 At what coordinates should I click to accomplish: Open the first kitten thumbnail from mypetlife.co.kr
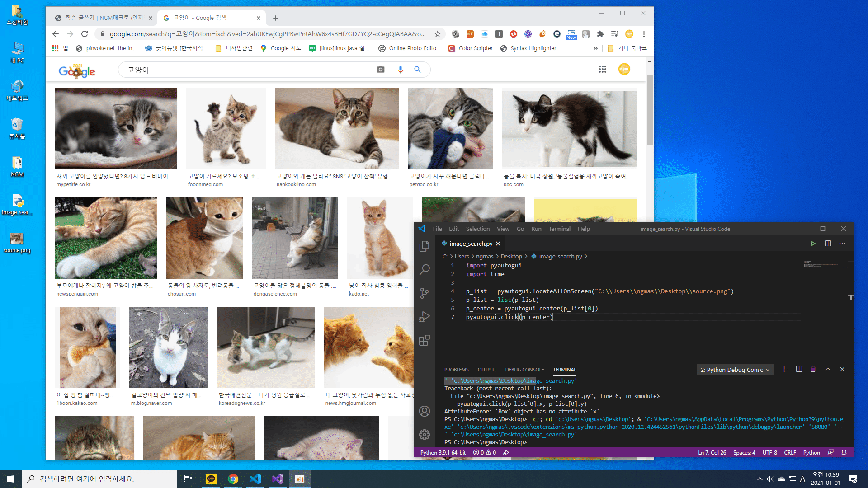(x=116, y=129)
